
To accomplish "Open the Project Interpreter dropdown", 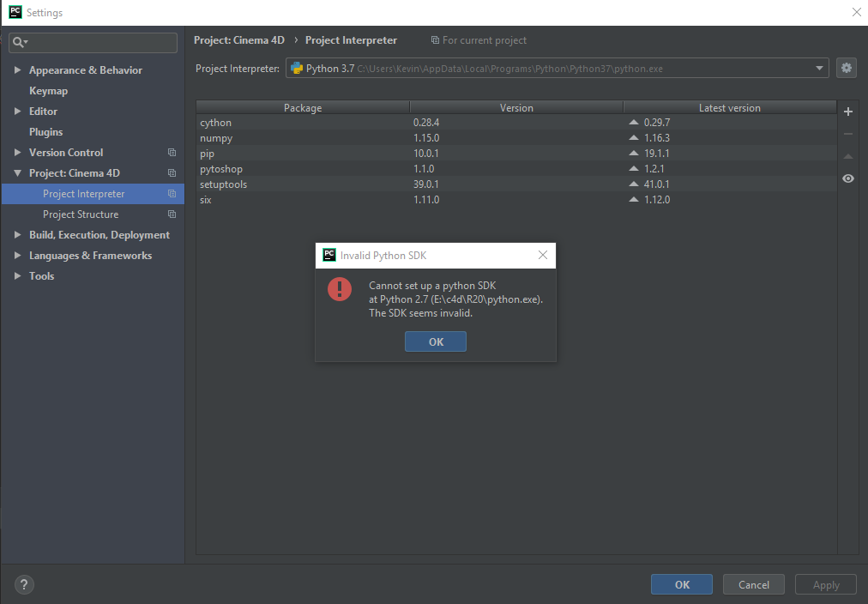I will pyautogui.click(x=820, y=69).
